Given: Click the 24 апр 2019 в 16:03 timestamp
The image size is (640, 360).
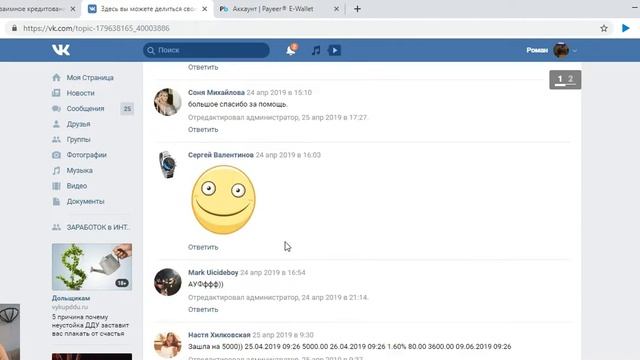Looking at the screenshot, I should click(x=288, y=155).
